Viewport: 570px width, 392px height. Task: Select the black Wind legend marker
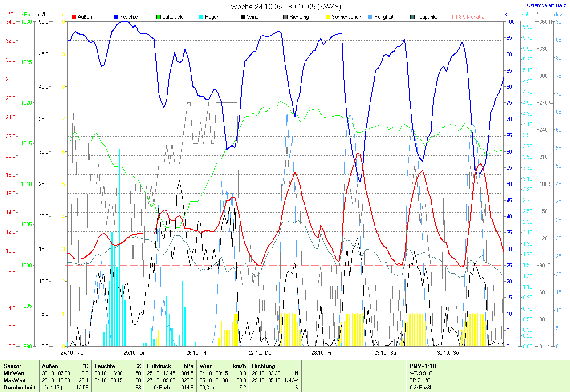point(243,17)
